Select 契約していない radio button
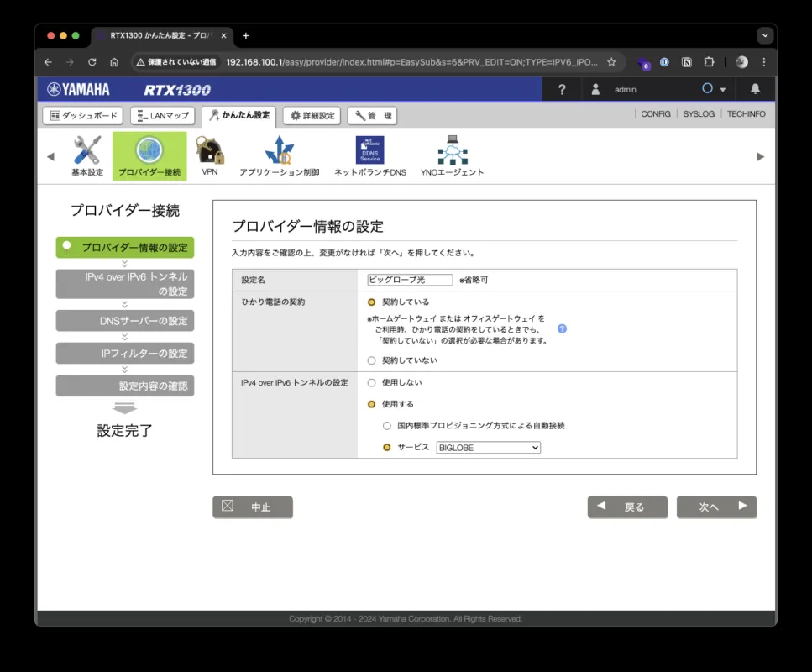 click(x=372, y=360)
